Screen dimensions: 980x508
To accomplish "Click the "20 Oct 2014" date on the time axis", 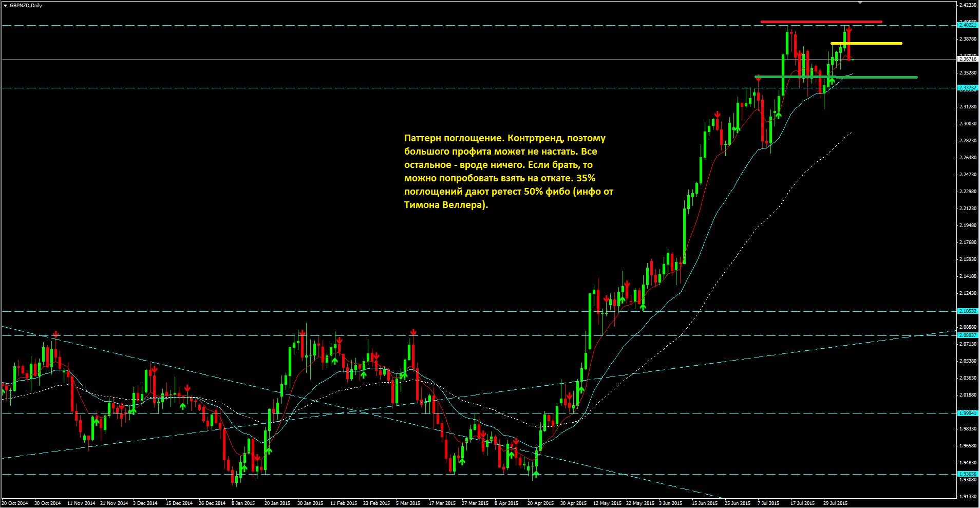I will pos(15,503).
